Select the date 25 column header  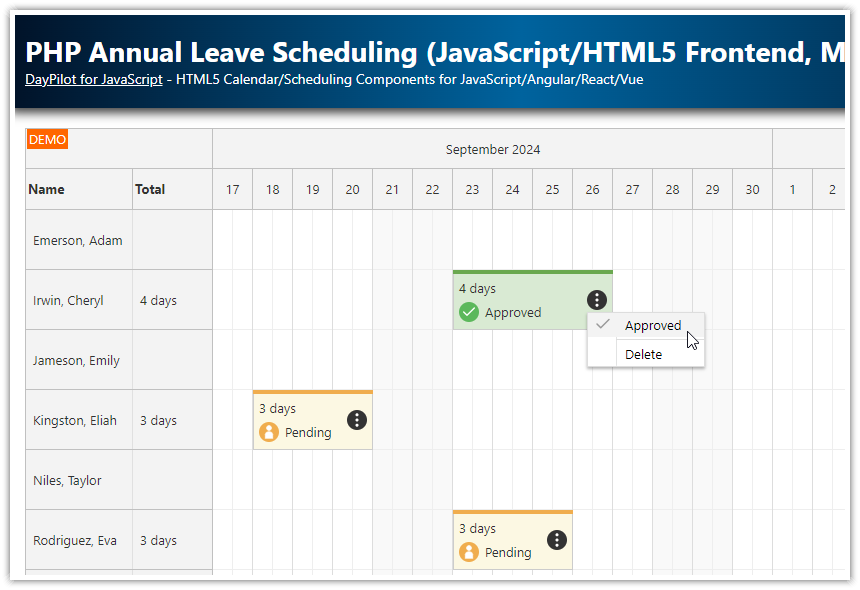552,189
